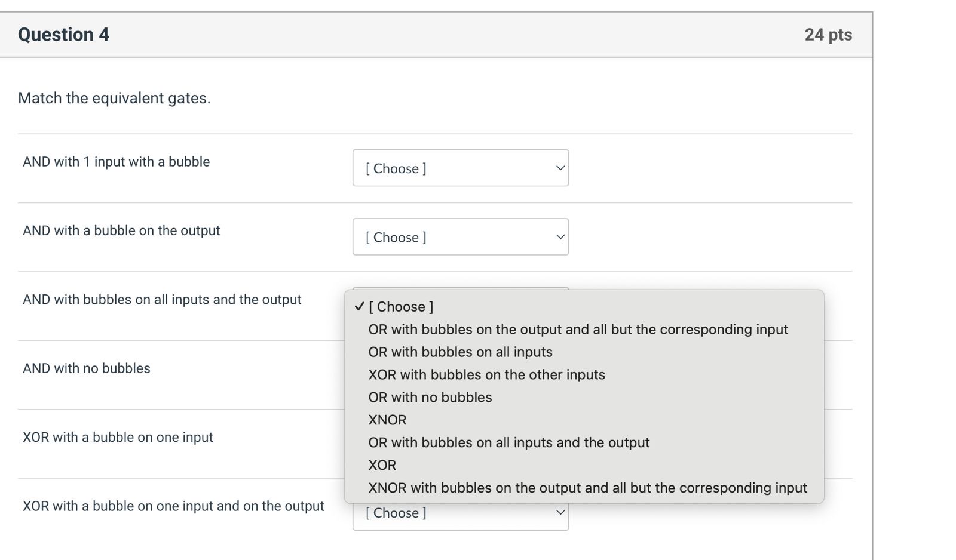
Task: Select "OR with bubbles on all inputs" option
Action: (x=460, y=352)
